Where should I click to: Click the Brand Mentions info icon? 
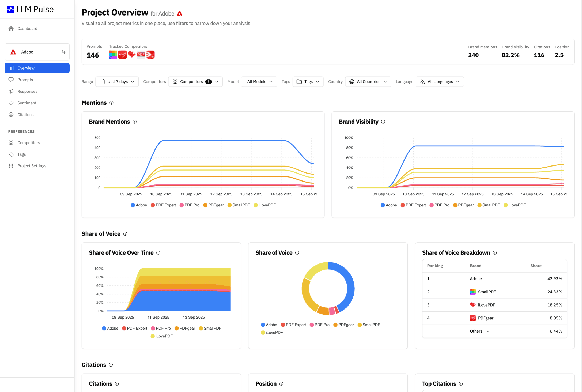(135, 122)
